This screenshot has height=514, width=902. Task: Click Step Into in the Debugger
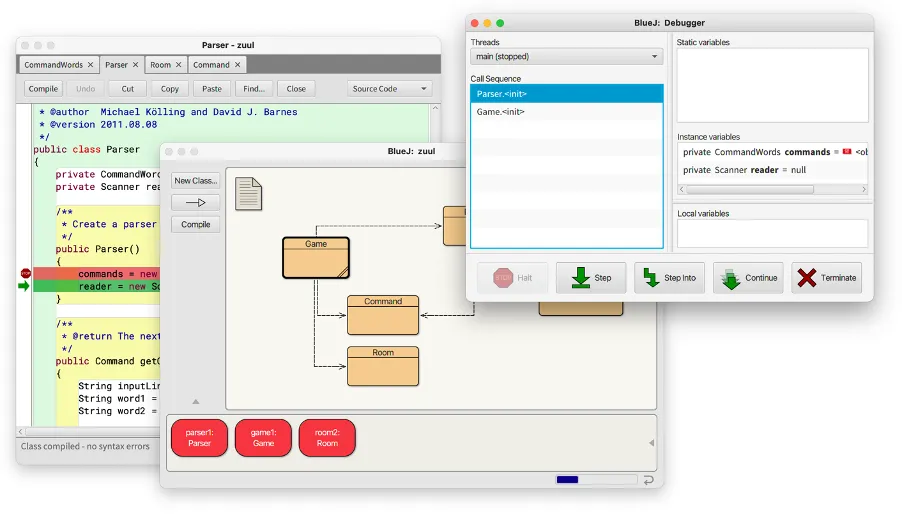669,278
